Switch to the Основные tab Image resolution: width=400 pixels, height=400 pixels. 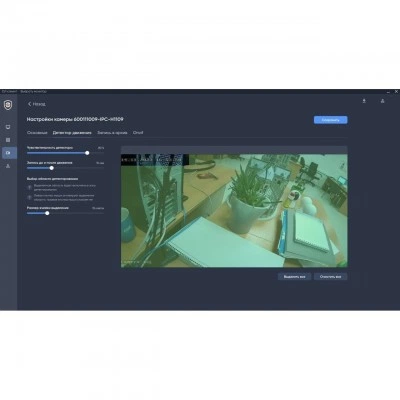(x=37, y=133)
